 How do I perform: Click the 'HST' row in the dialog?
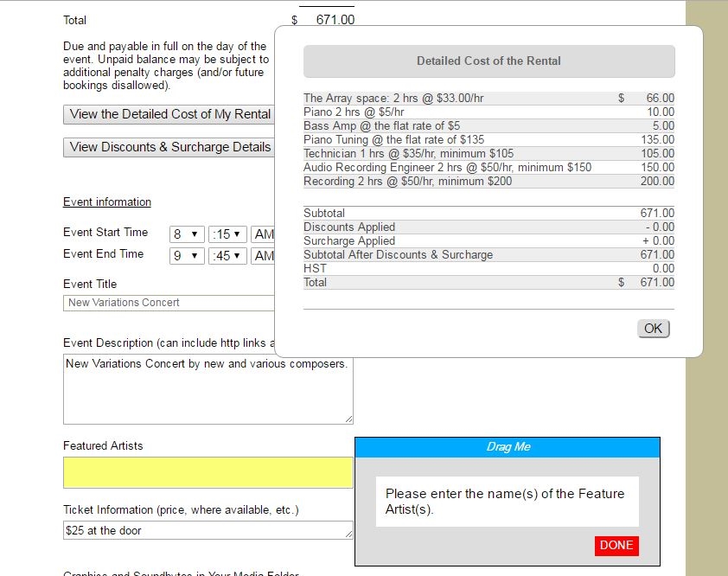point(489,268)
